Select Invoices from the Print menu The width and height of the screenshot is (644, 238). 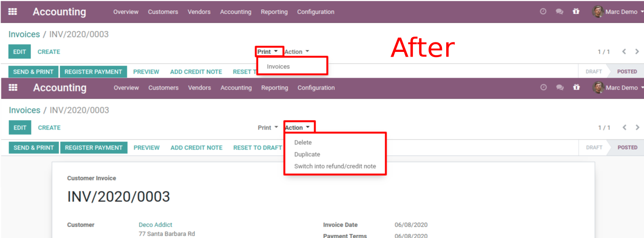coord(278,67)
